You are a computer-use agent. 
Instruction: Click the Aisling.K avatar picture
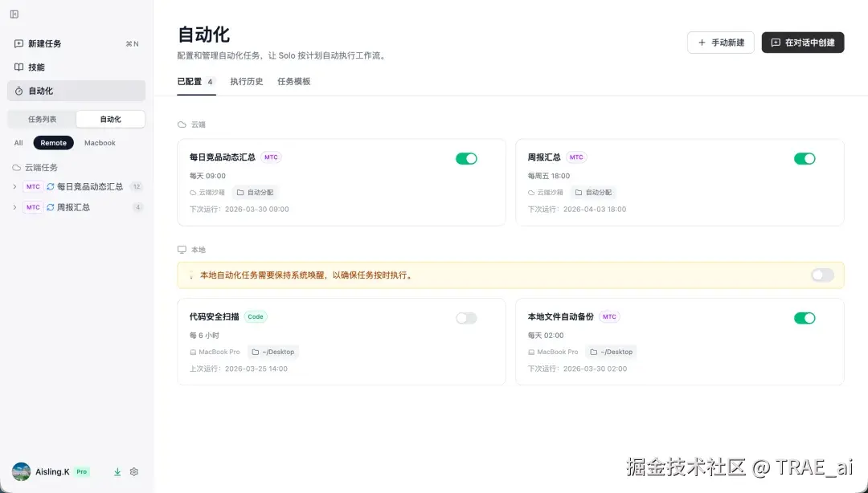[21, 472]
